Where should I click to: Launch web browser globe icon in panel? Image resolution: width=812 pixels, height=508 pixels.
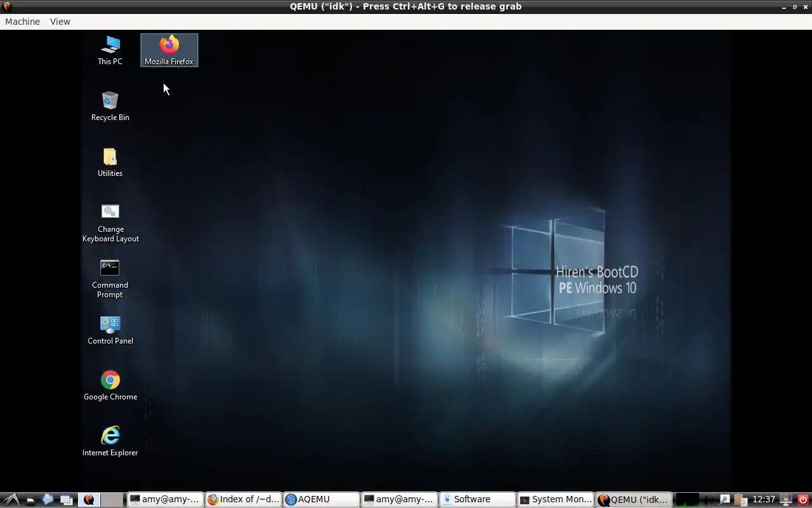point(48,500)
